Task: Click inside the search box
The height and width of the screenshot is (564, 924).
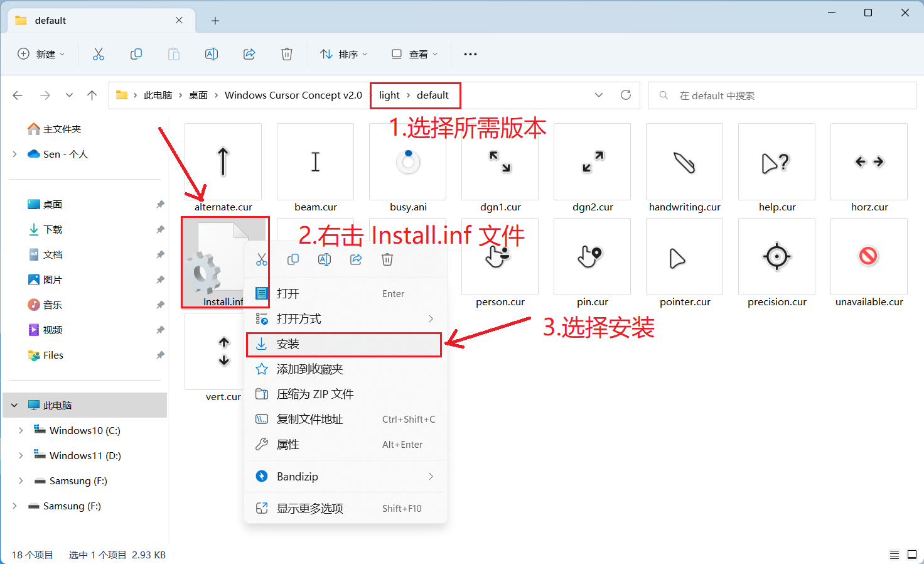Action: [x=782, y=95]
